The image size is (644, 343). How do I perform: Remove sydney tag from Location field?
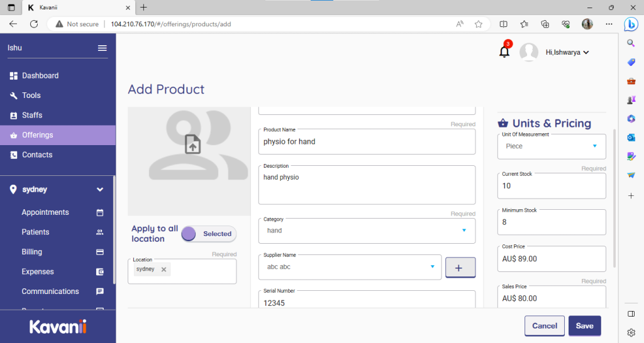point(164,269)
